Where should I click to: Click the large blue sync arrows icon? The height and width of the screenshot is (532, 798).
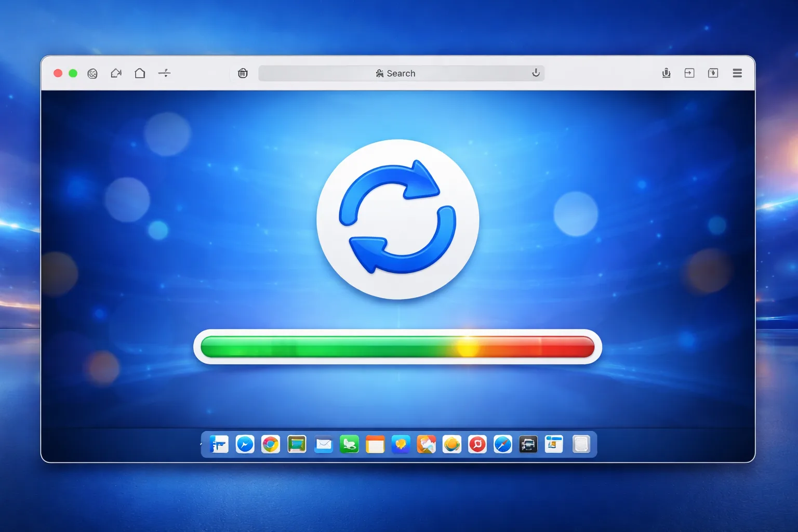pyautogui.click(x=397, y=217)
